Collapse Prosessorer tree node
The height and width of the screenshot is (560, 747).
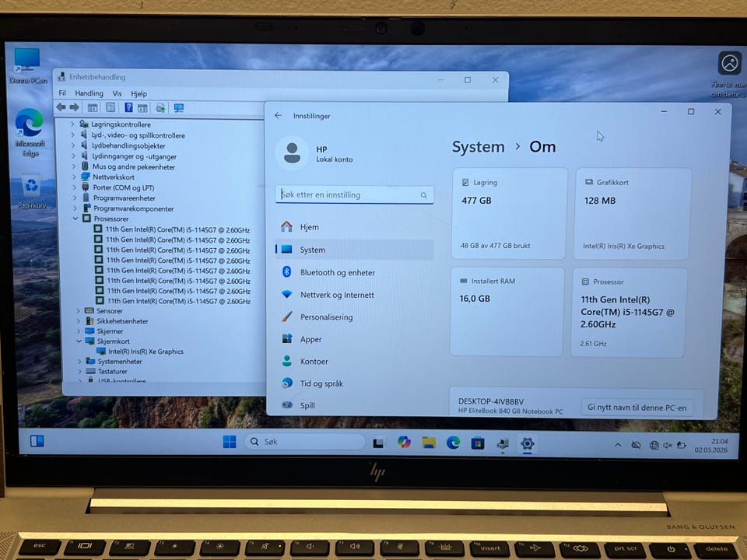75,218
